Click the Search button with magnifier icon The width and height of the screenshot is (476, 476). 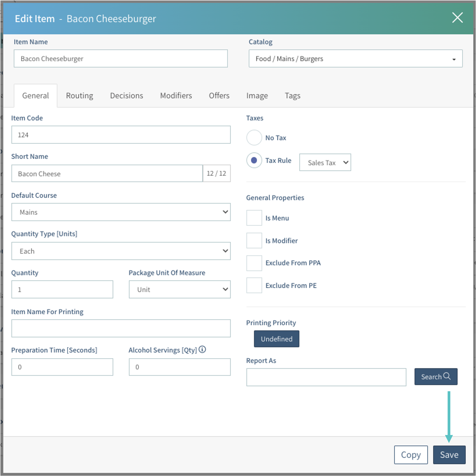pyautogui.click(x=436, y=377)
